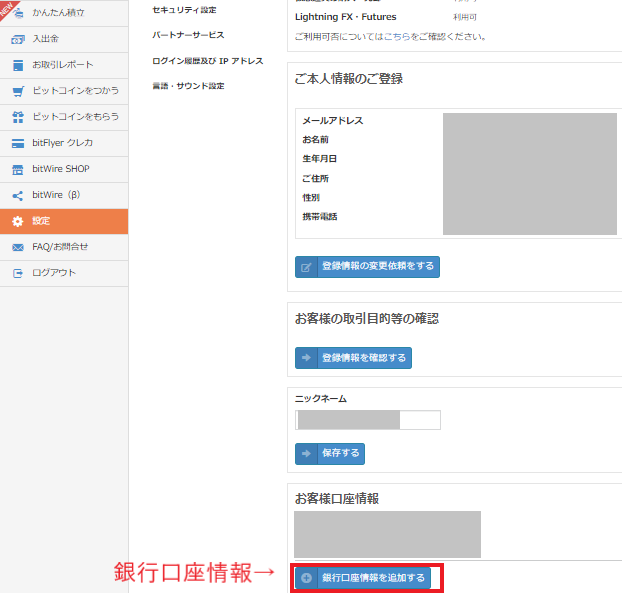Image resolution: width=622 pixels, height=593 pixels.
Task: Open the bitWire SHOP menu item
Action: [x=61, y=169]
